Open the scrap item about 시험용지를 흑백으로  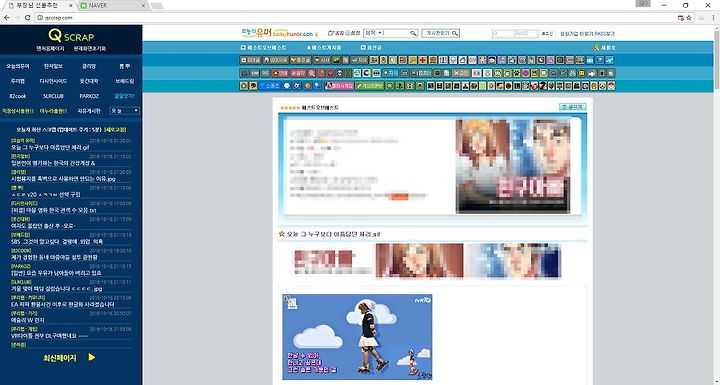point(63,179)
